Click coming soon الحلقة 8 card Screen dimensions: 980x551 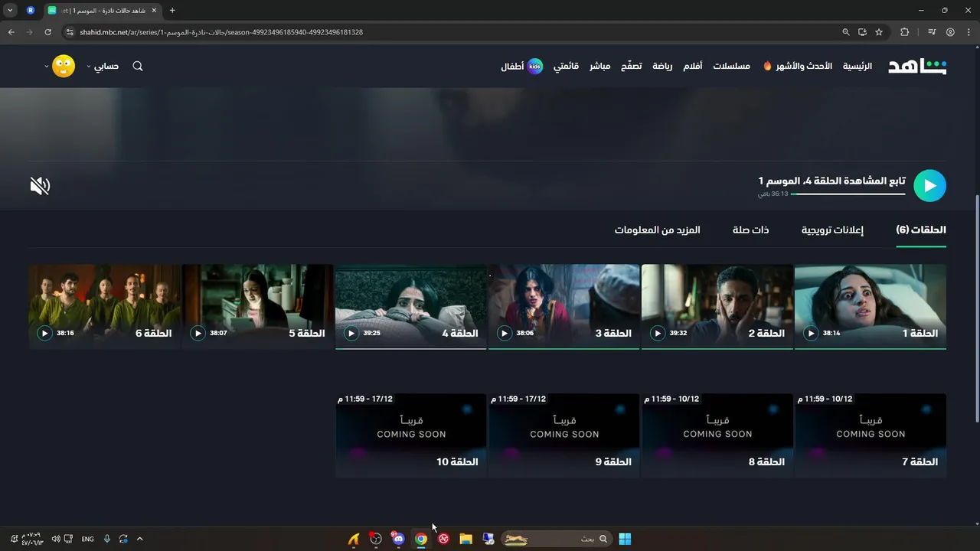tap(717, 435)
